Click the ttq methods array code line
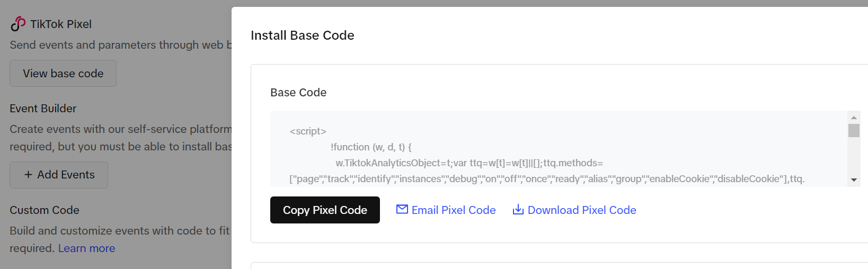Image resolution: width=868 pixels, height=269 pixels. (547, 179)
